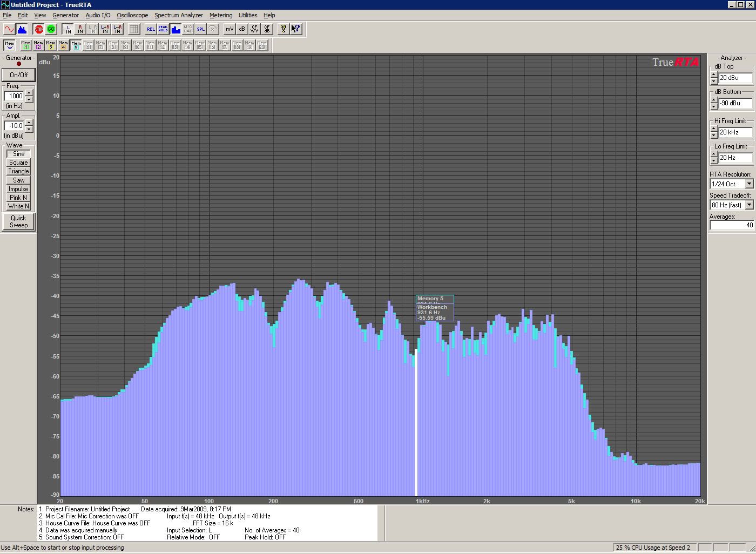756x554 pixels.
Task: Select the White N noise waveform
Action: click(18, 206)
